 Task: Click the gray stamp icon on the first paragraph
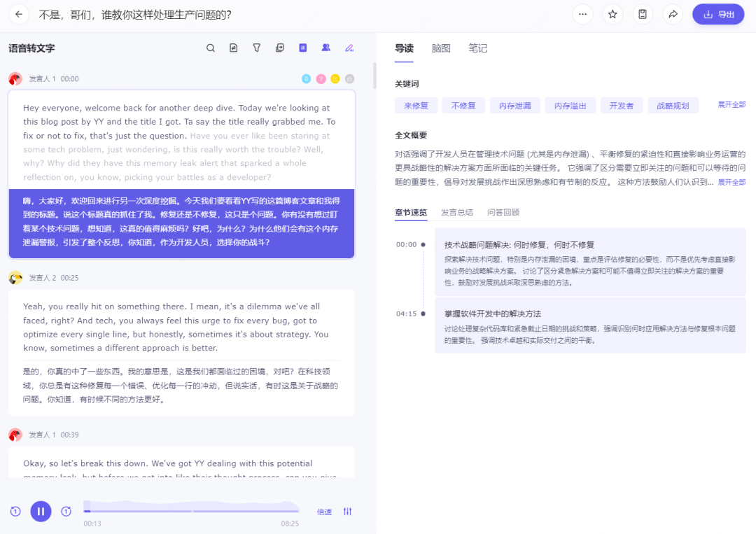(x=349, y=78)
